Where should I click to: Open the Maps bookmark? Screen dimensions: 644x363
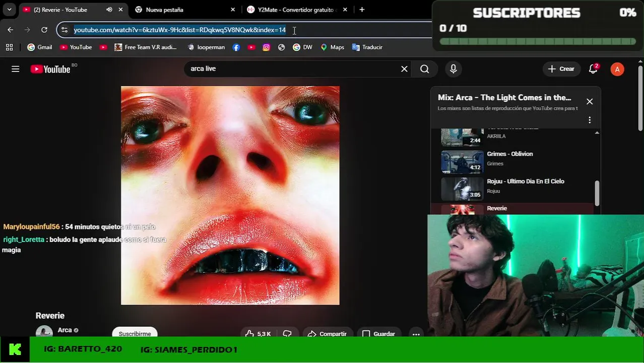tap(333, 47)
